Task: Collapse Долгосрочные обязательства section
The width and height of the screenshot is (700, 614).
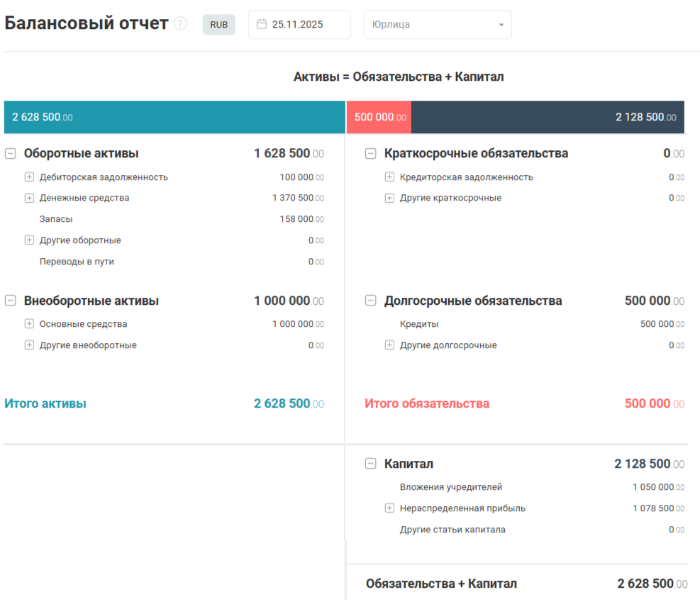Action: coord(370,301)
